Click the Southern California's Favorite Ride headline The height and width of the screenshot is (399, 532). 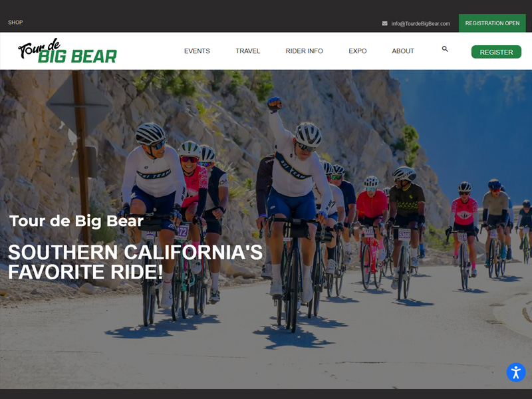[x=135, y=262]
